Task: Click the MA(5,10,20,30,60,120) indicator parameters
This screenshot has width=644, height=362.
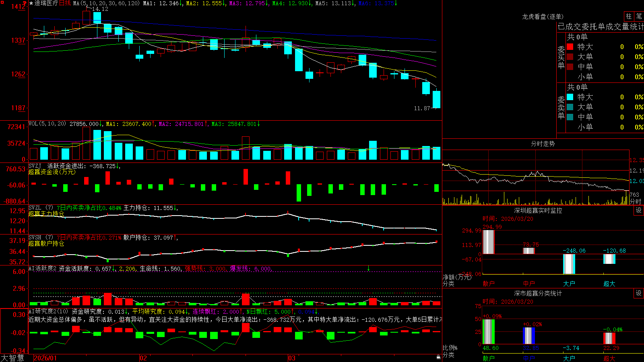Action: click(x=106, y=3)
